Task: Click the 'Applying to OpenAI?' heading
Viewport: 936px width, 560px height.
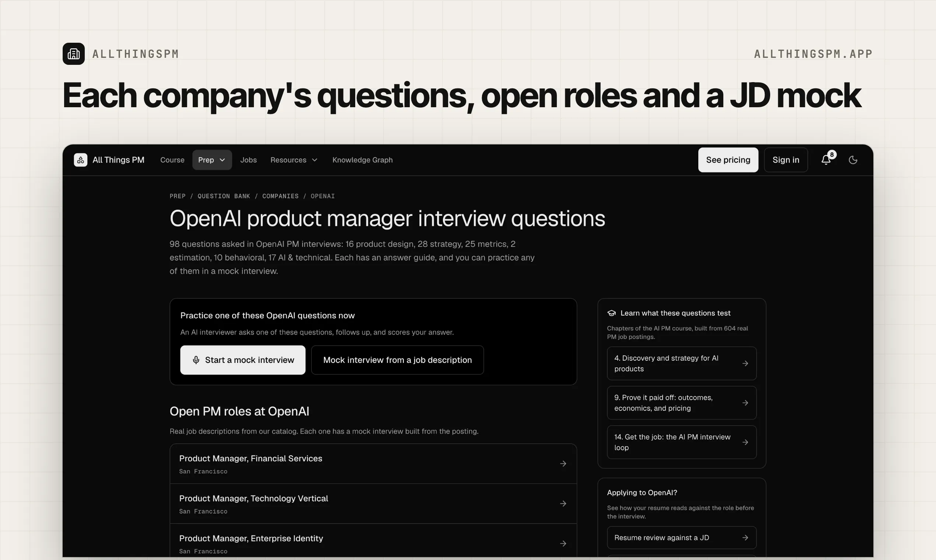Action: tap(642, 493)
